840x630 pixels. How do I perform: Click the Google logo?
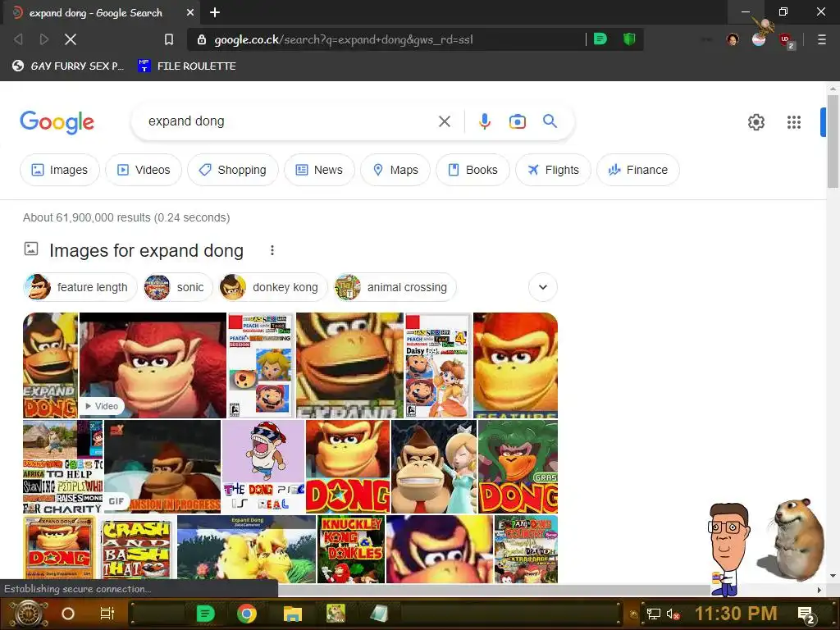tap(57, 123)
